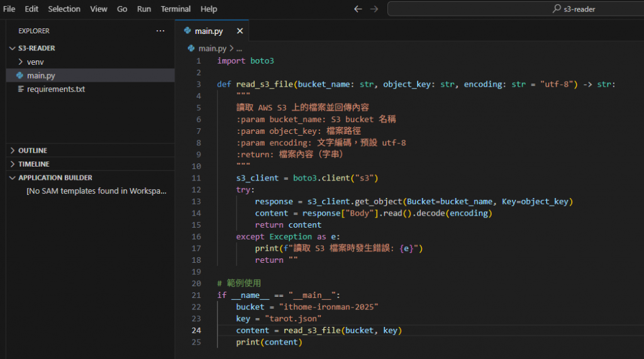Close the main.py tab
The height and width of the screenshot is (359, 644).
tap(240, 31)
